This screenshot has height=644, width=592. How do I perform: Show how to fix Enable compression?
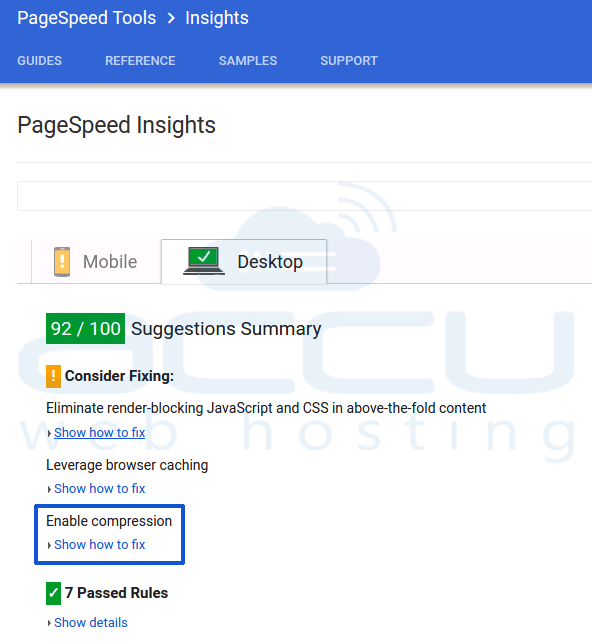pyautogui.click(x=99, y=545)
